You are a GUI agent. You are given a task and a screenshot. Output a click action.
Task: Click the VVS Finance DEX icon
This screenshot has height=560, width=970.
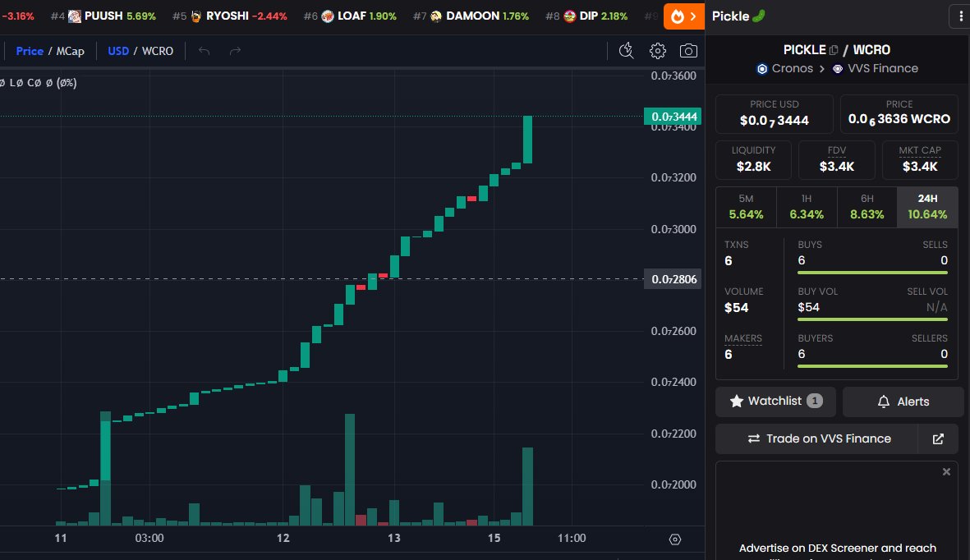point(838,69)
